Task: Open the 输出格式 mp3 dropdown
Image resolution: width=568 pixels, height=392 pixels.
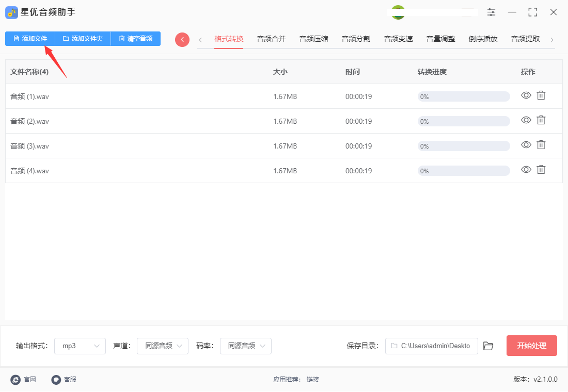Action: click(80, 346)
